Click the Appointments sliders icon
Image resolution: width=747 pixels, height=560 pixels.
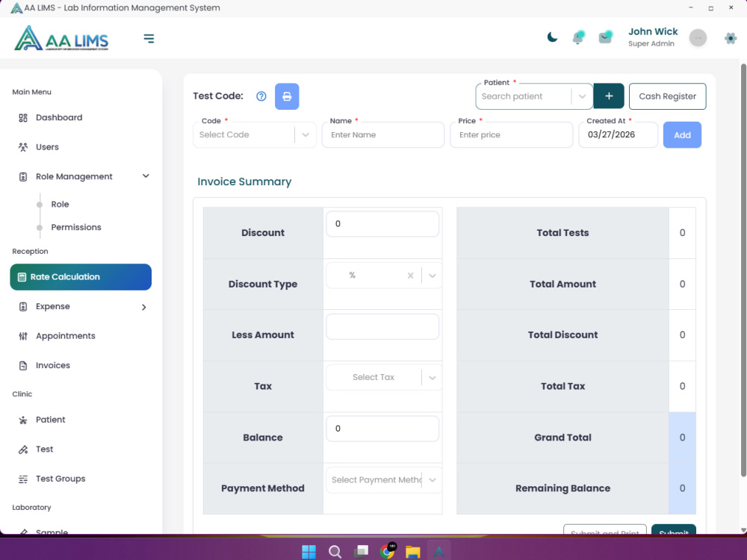point(23,336)
